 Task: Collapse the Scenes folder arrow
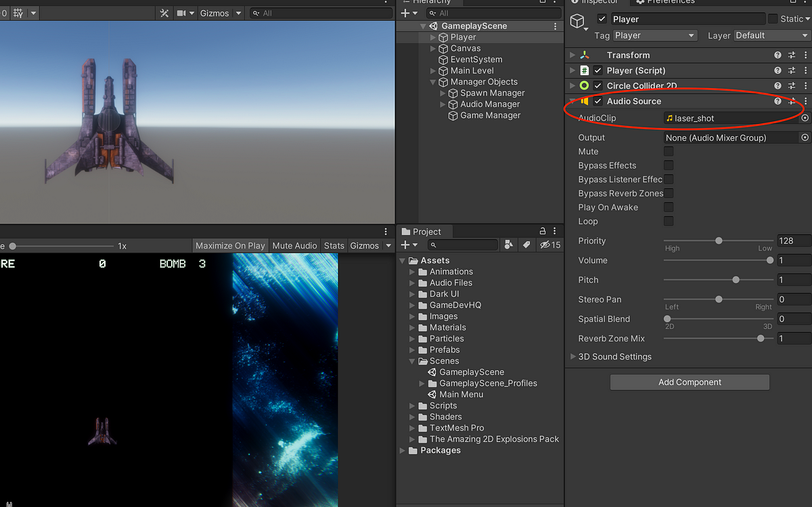coord(412,361)
